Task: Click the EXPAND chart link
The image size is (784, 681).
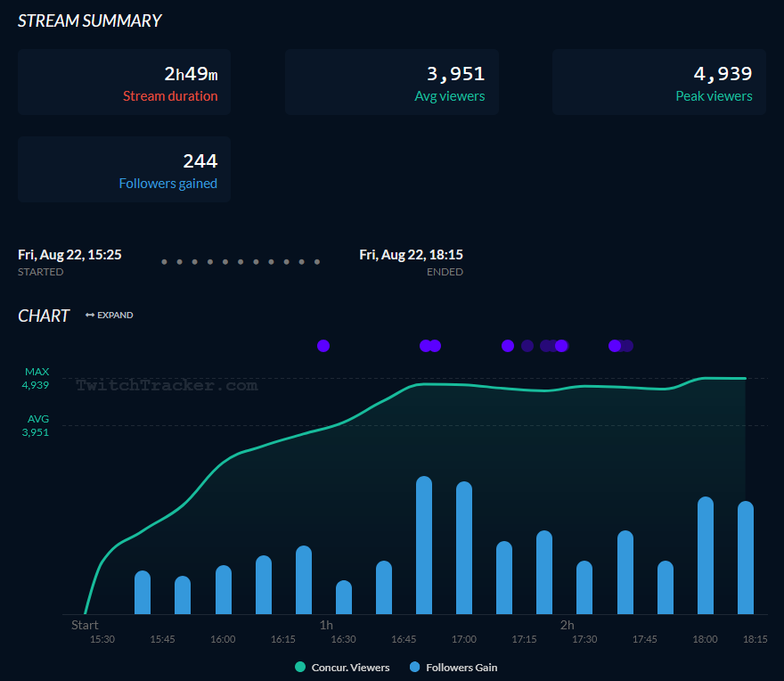Action: (x=110, y=316)
